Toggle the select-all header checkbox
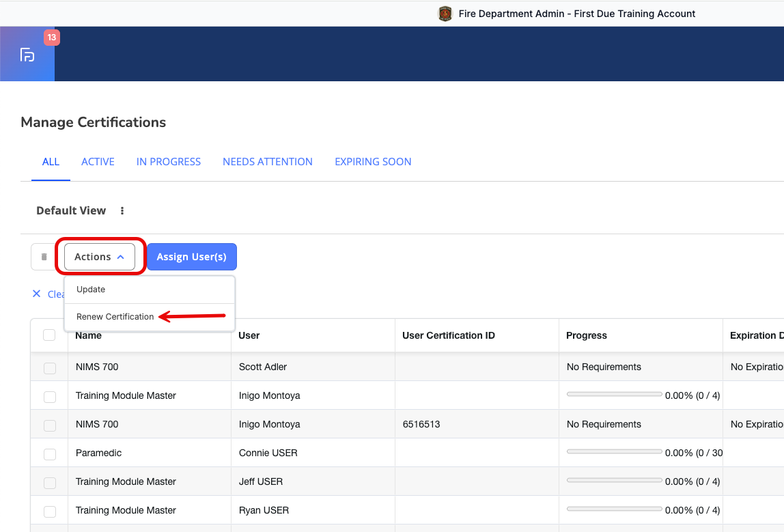 (x=49, y=335)
